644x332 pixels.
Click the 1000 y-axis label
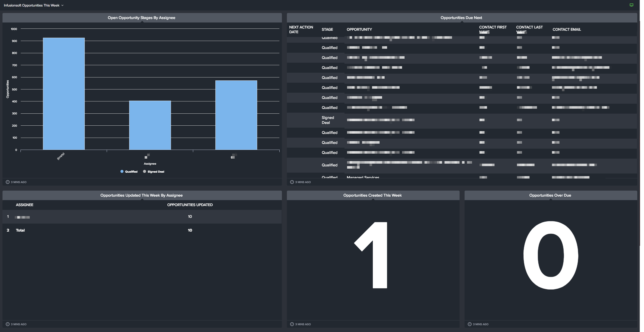click(14, 29)
